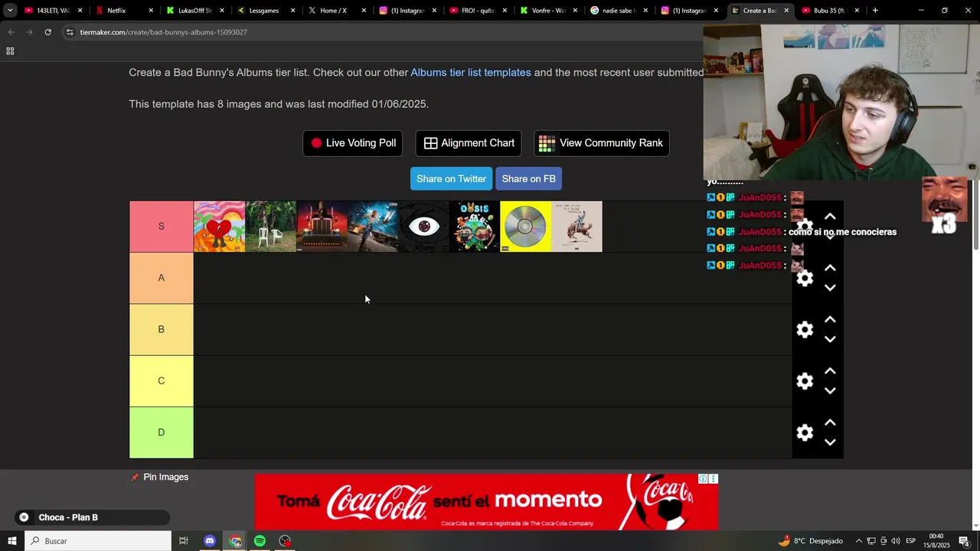This screenshot has height=551, width=980.
Task: Open the Live Voting Poll button
Action: [353, 143]
